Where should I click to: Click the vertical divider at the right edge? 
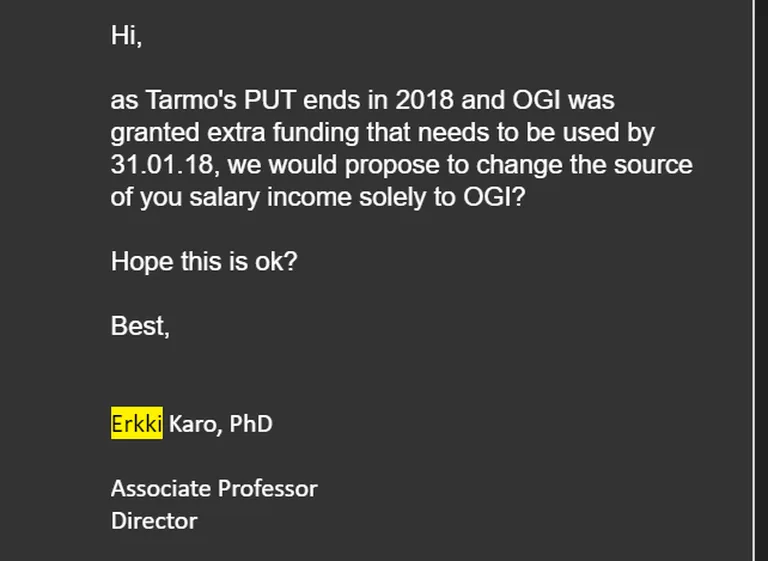(754, 280)
